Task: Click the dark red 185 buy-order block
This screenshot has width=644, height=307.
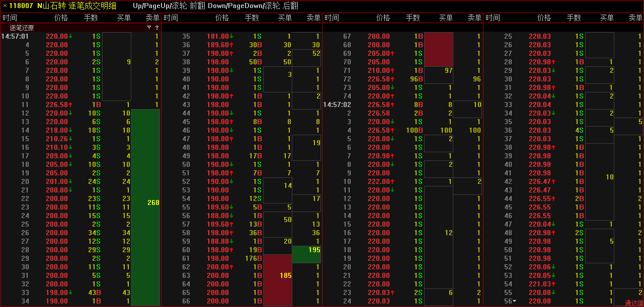Action: (x=277, y=280)
